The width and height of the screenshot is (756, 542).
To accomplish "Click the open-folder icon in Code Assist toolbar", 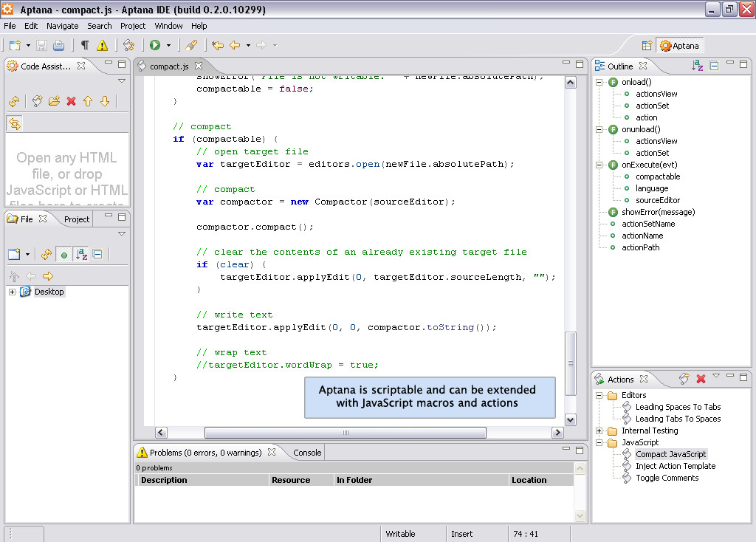I will click(54, 101).
